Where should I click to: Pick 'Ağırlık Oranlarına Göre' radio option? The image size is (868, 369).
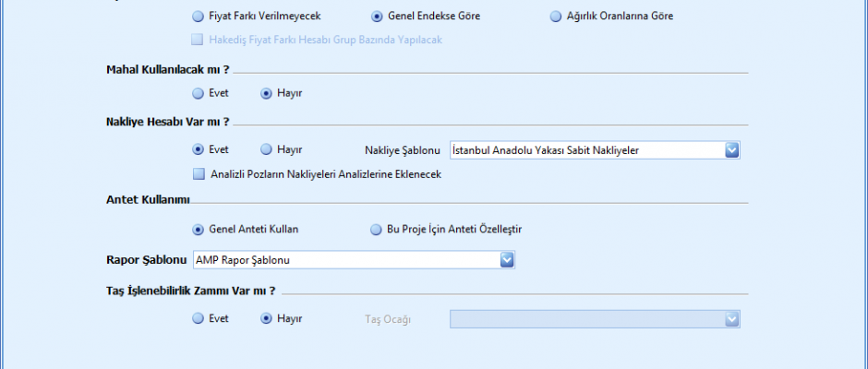[x=556, y=17]
